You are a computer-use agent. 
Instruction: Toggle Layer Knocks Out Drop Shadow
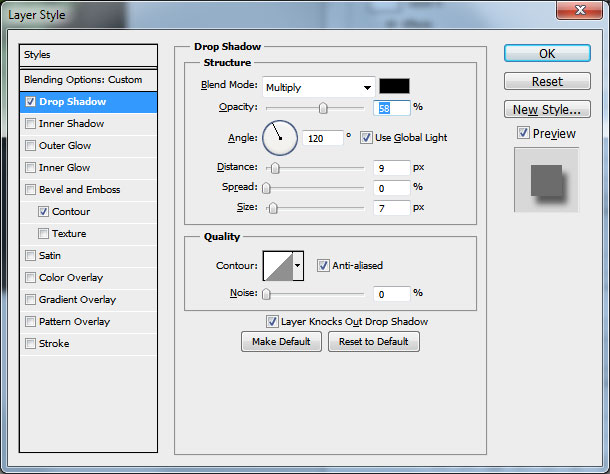click(272, 321)
